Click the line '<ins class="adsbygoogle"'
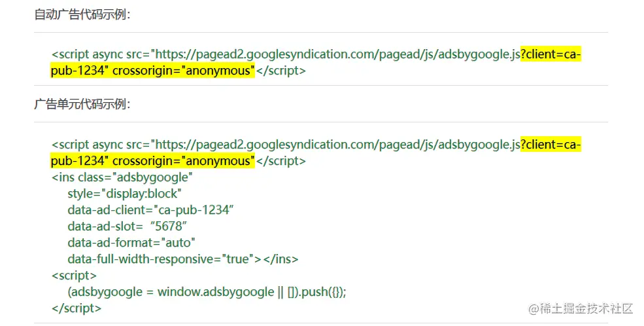 point(122,177)
